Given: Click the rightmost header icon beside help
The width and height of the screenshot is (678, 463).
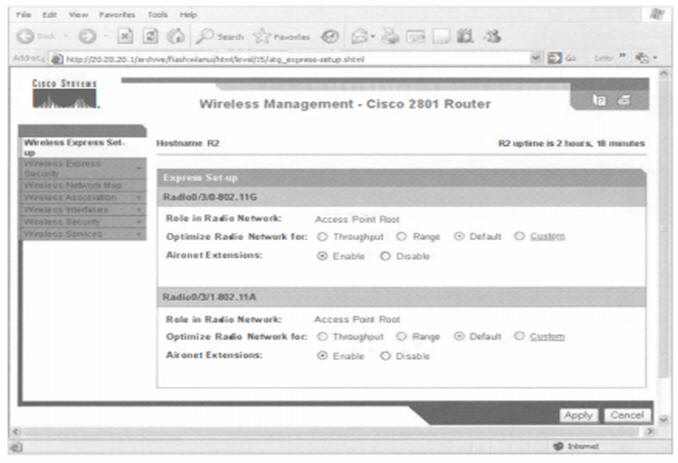Looking at the screenshot, I should pyautogui.click(x=624, y=100).
